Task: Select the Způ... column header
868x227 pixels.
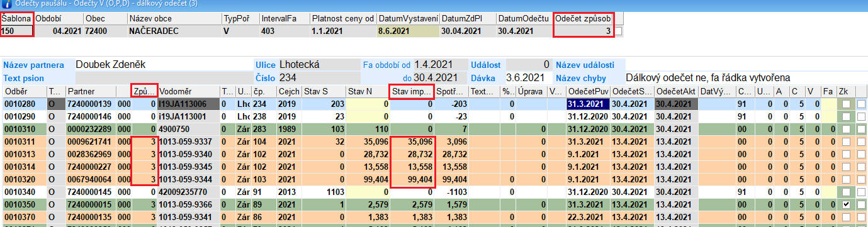Action: (x=144, y=91)
